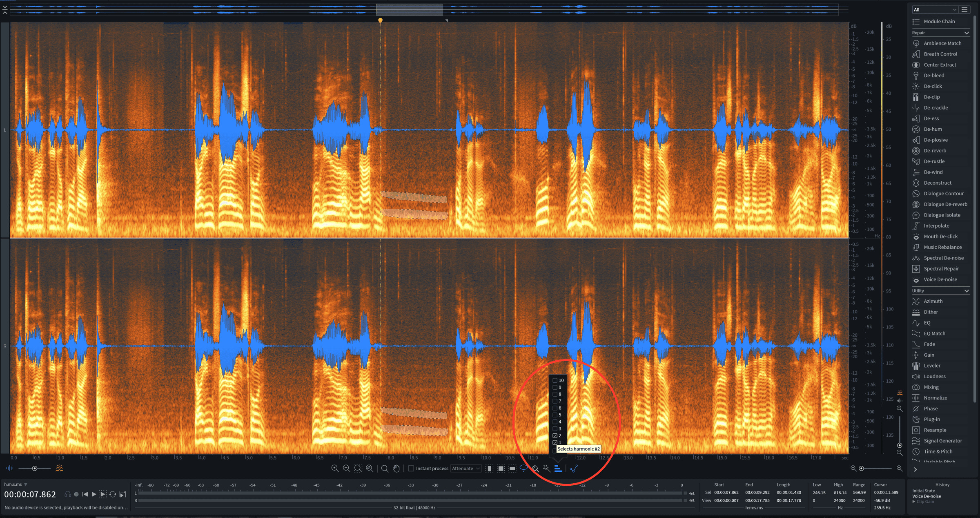The width and height of the screenshot is (980, 518).
Task: Click the playhead follows playback button
Action: (x=122, y=494)
